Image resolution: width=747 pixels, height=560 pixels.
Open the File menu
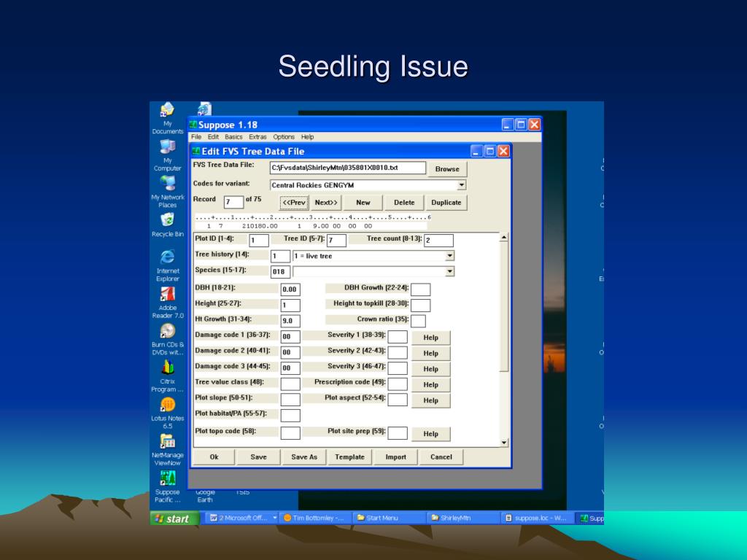click(x=196, y=136)
